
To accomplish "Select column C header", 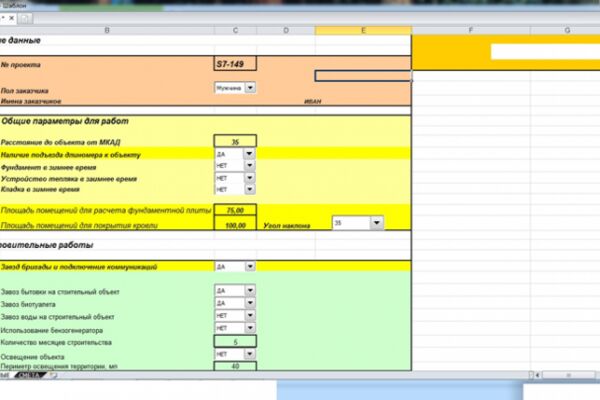I will 235,30.
